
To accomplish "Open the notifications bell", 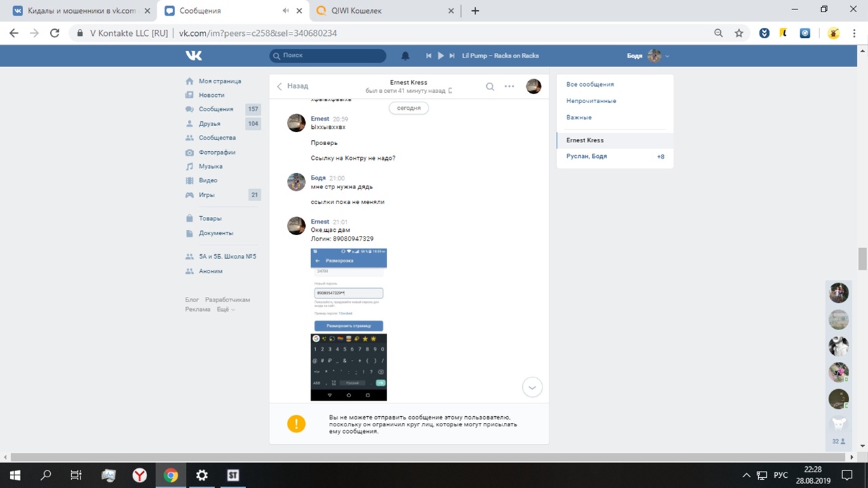I will click(x=406, y=56).
